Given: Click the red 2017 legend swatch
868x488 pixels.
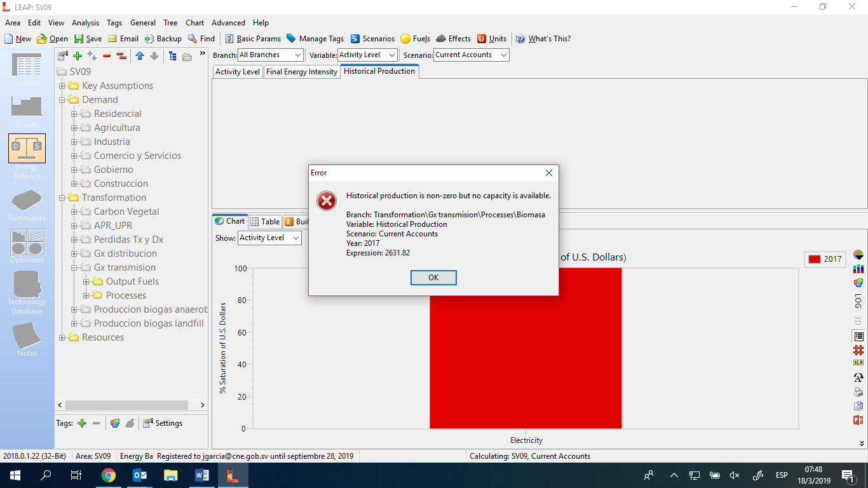Looking at the screenshot, I should click(814, 259).
